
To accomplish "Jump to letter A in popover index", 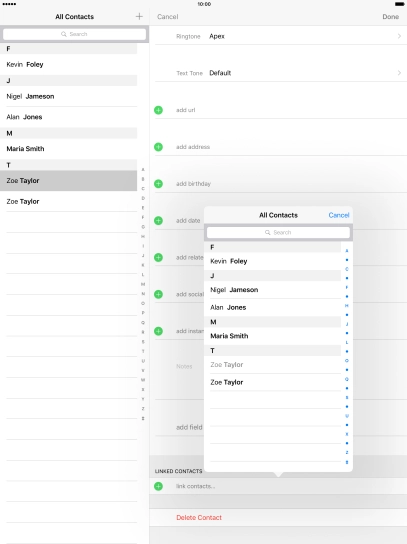I will point(347,250).
